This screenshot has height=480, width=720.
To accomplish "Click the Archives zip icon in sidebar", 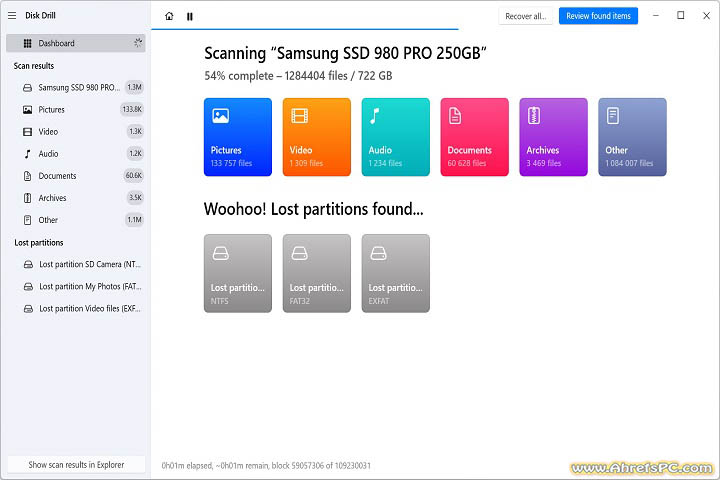I will [x=28, y=198].
